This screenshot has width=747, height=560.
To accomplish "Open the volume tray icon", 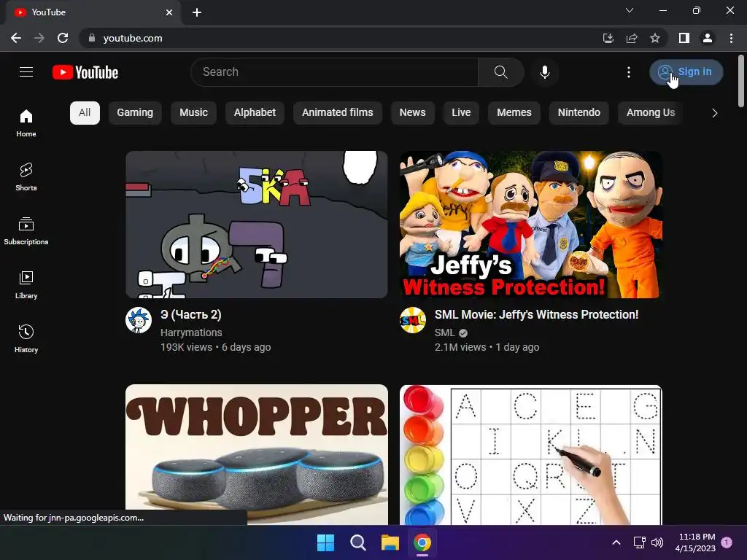I will (657, 542).
